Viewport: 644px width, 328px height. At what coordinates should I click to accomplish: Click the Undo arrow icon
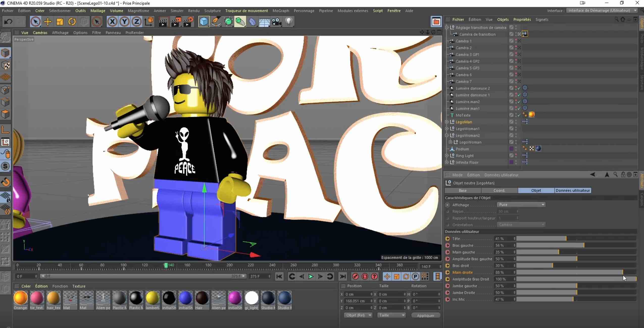8,21
